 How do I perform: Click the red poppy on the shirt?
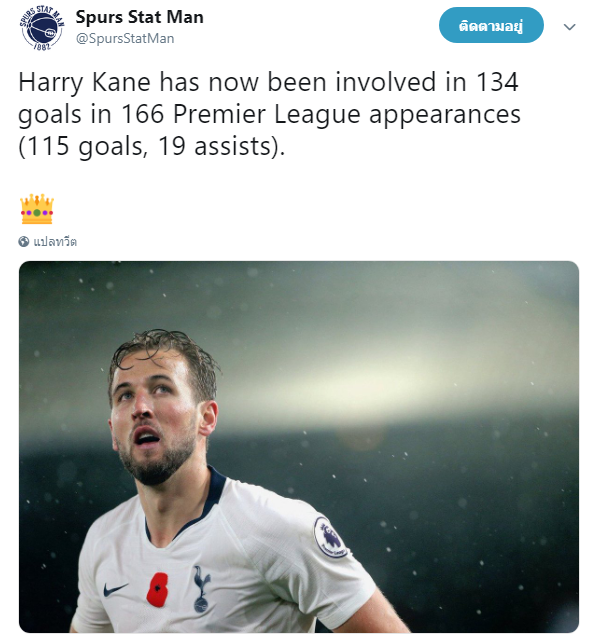157,589
